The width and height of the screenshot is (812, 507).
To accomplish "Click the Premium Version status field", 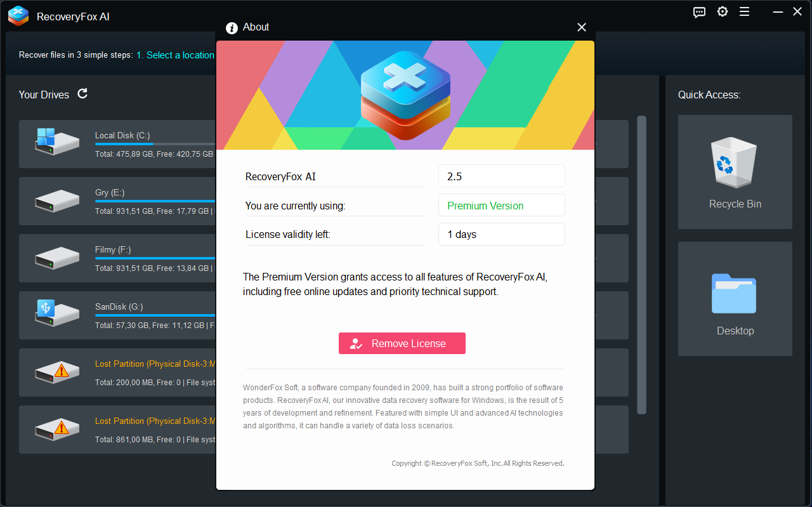I will coord(501,206).
